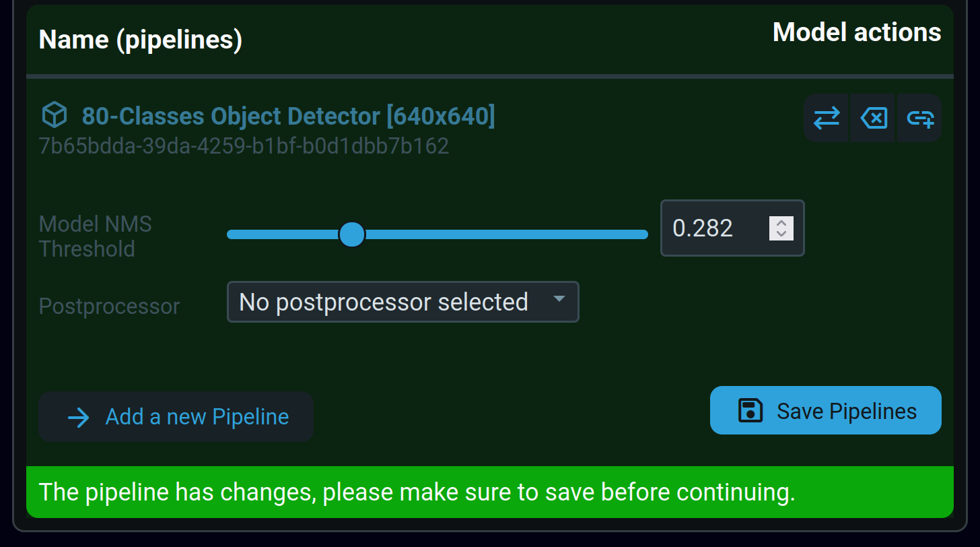This screenshot has width=980, height=547.
Task: Click the Postprocessor dropdown arrow
Action: point(559,298)
